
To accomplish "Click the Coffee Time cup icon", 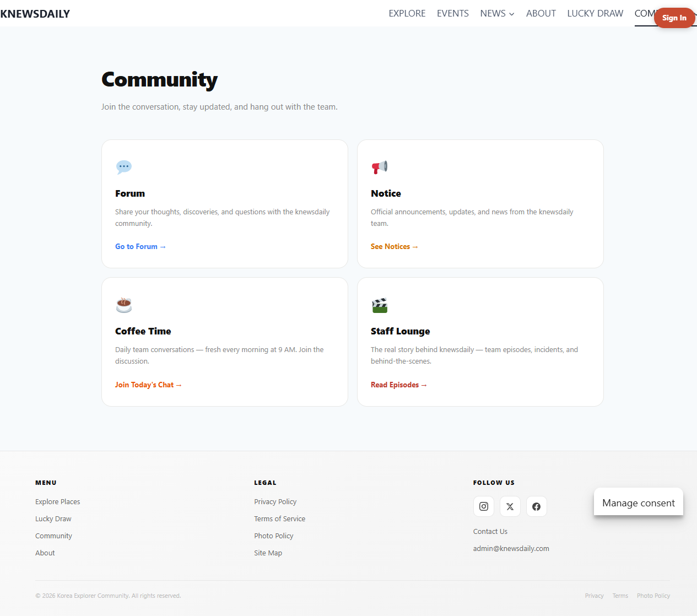I will pyautogui.click(x=124, y=305).
